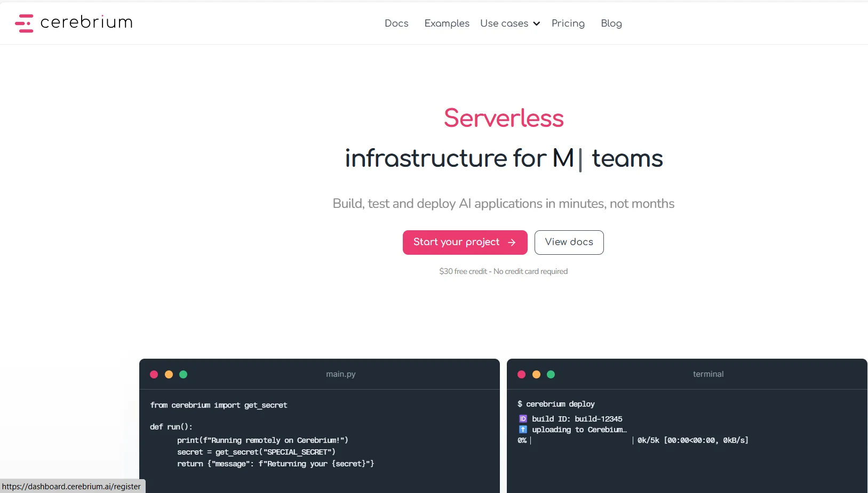Visit the Blog link

[x=611, y=23]
